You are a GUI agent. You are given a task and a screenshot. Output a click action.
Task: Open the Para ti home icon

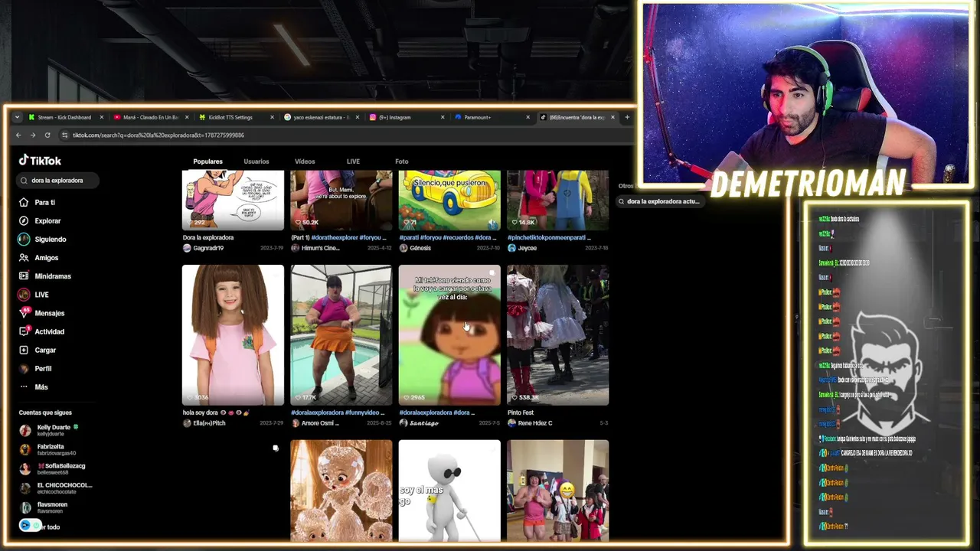[24, 202]
